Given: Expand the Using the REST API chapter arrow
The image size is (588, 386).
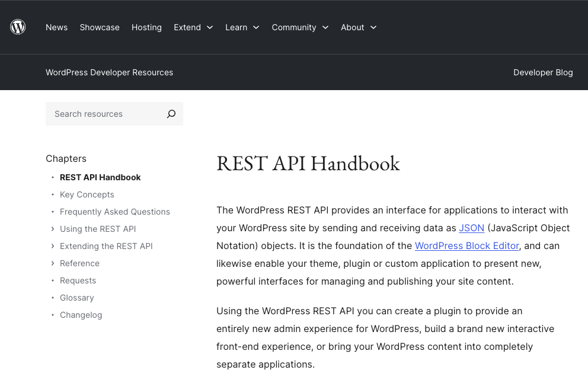Looking at the screenshot, I should click(x=53, y=229).
